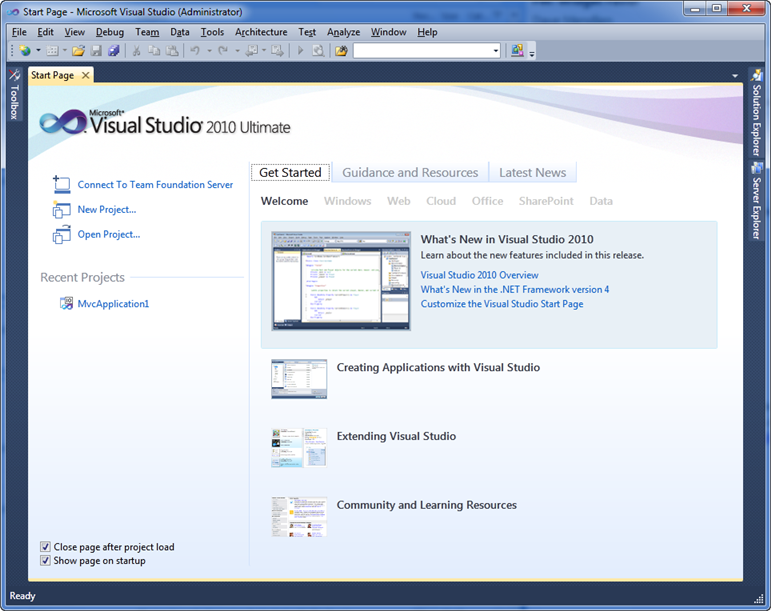Open recent project MvcApplication1
This screenshot has width=771, height=611.
113,304
